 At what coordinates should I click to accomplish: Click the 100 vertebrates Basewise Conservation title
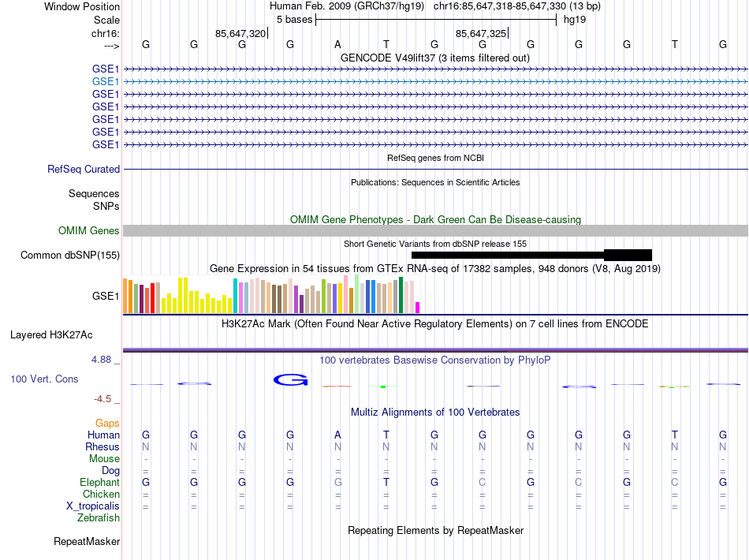[x=434, y=360]
